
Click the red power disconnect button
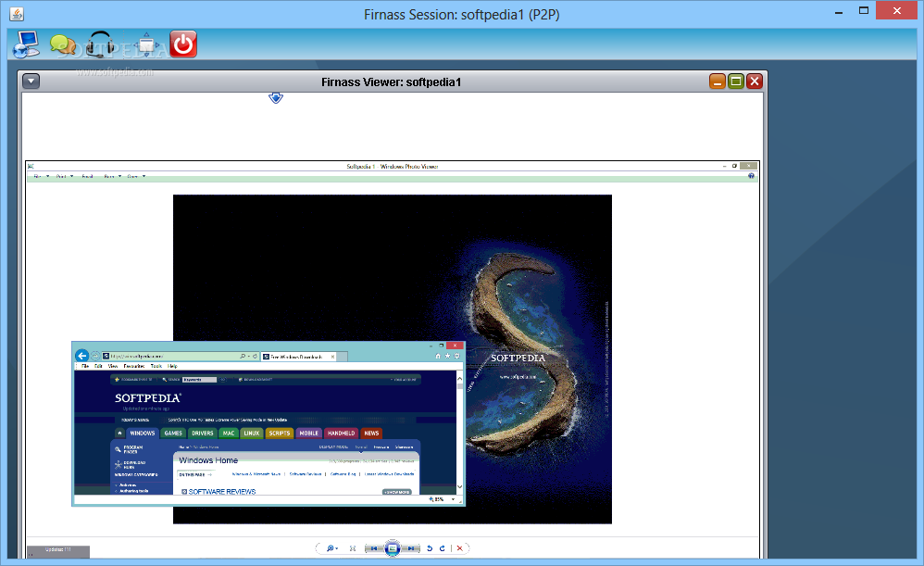click(183, 44)
